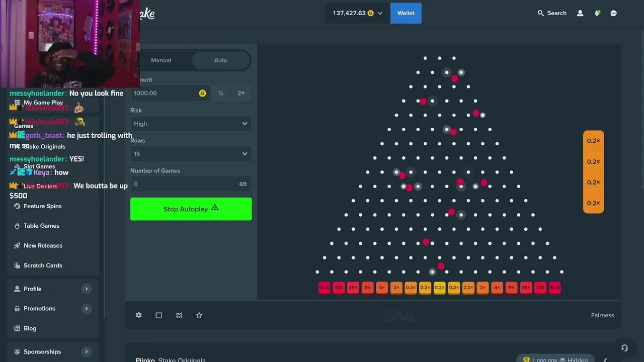Open notifications bell icon
The image size is (644, 362).
[597, 13]
